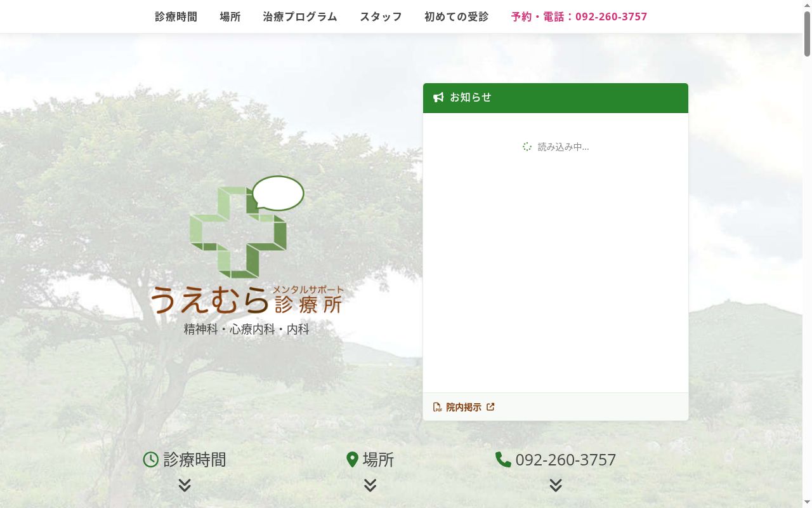Open the 院内掲示 PDF link
The width and height of the screenshot is (812, 508).
464,407
